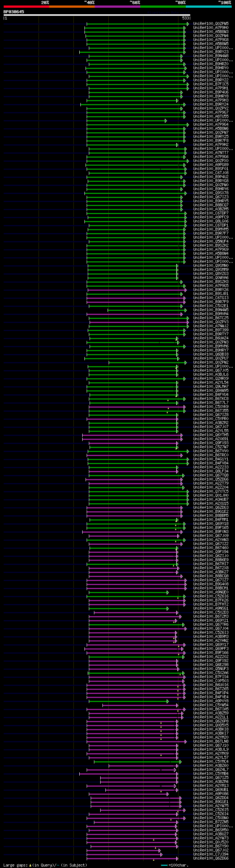Image resolution: width=235 pixels, height=868 pixels.
Task: Click the UniRef100_B9R7F8 label
Action: [211, 141]
